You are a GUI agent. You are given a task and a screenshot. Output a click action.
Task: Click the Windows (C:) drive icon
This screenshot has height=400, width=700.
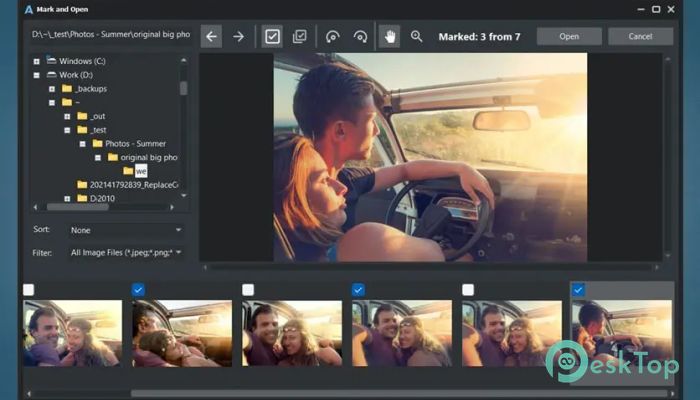[x=51, y=60]
